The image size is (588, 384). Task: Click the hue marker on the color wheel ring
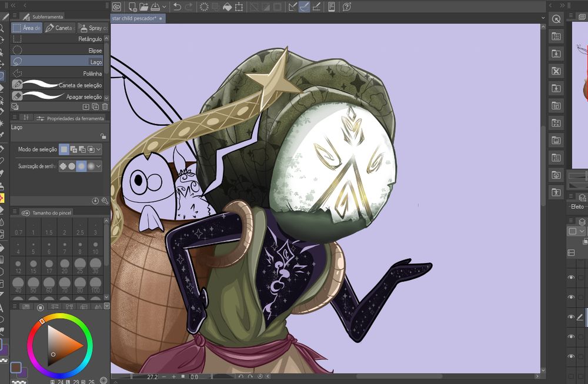(x=42, y=322)
